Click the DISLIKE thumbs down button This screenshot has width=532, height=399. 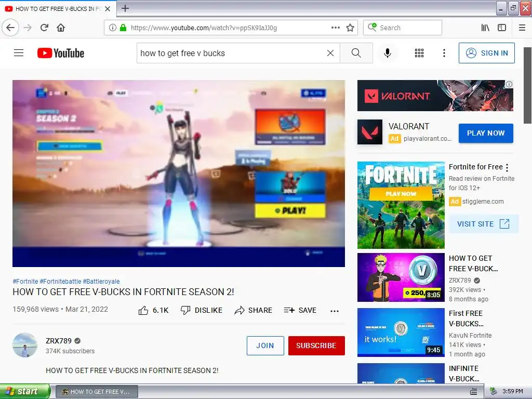[x=202, y=310]
